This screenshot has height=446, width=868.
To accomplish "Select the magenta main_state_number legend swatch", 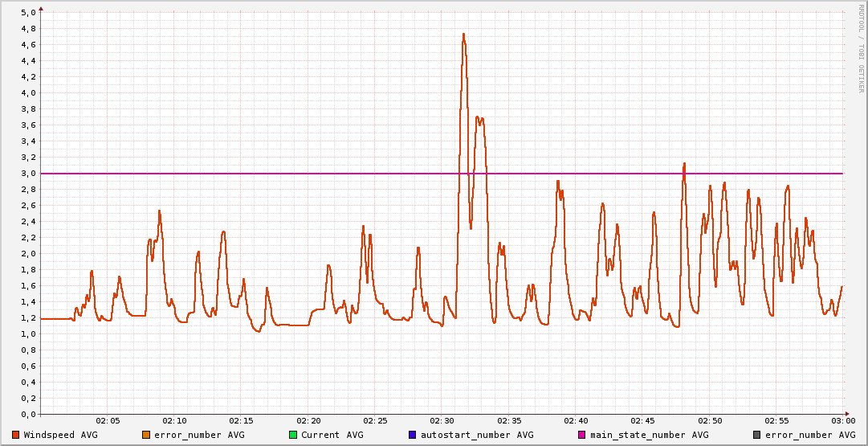I will [581, 435].
